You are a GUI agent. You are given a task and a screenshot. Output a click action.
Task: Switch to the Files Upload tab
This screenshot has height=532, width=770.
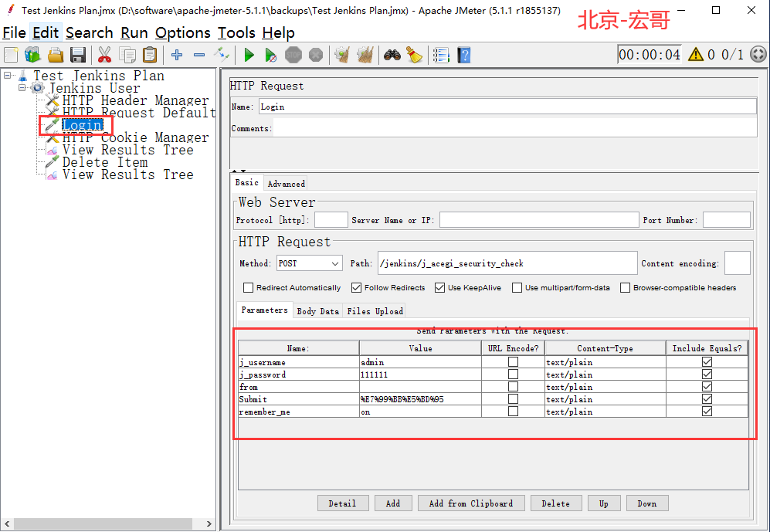click(375, 311)
